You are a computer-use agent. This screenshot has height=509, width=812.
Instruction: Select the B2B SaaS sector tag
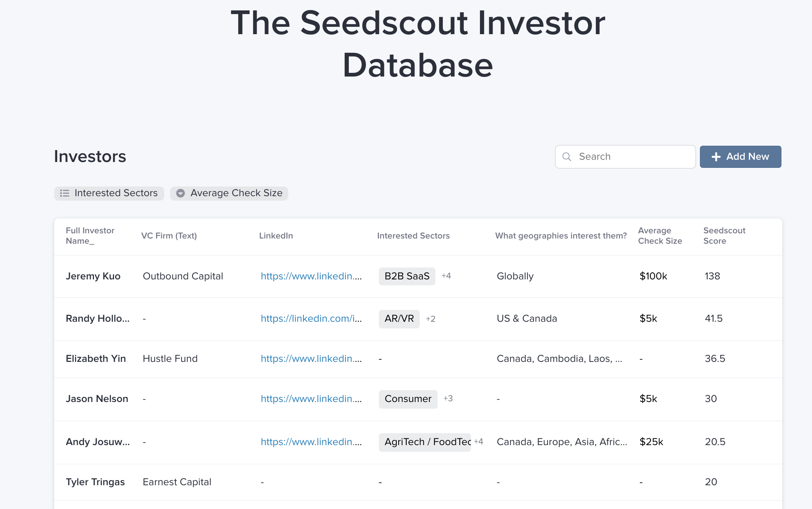[x=407, y=276]
